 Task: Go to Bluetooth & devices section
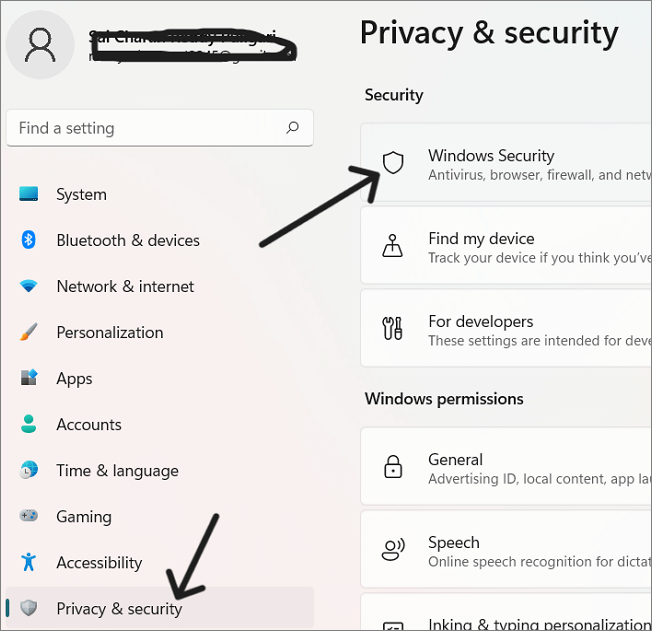tap(128, 240)
